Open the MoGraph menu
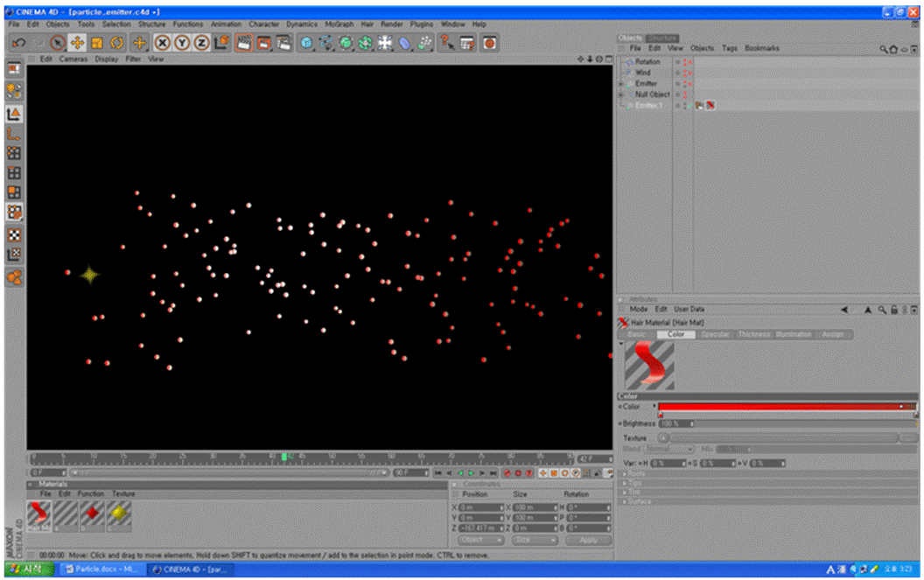Screen dimensions: 924x580 click(x=339, y=24)
